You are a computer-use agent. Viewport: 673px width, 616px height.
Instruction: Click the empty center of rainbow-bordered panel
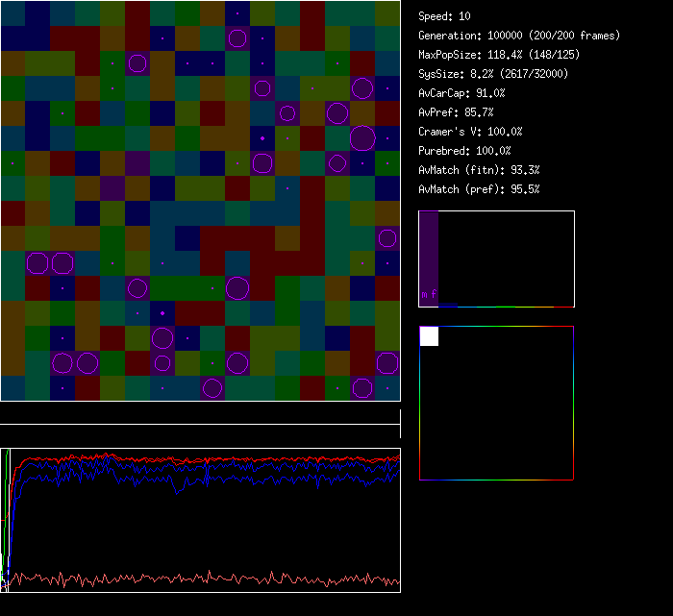496,404
